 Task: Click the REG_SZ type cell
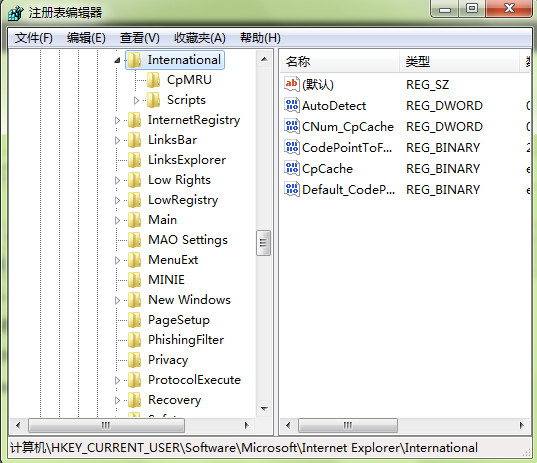[427, 85]
